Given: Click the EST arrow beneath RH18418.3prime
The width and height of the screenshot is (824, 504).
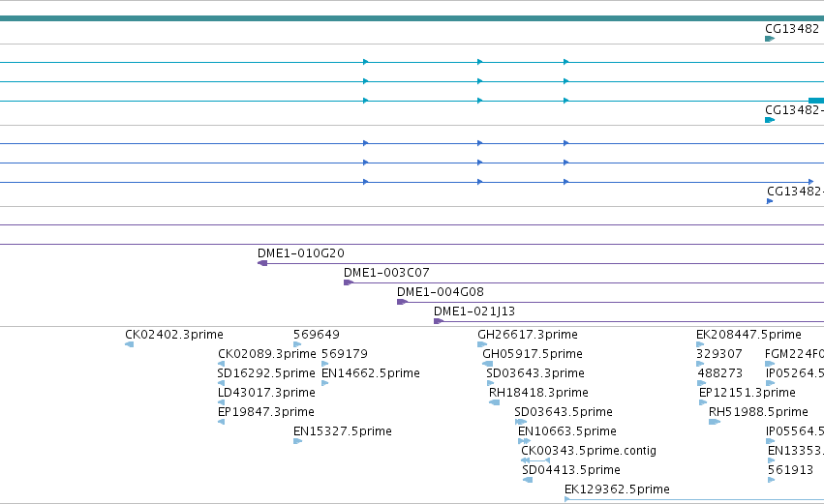Looking at the screenshot, I should click(x=494, y=402).
